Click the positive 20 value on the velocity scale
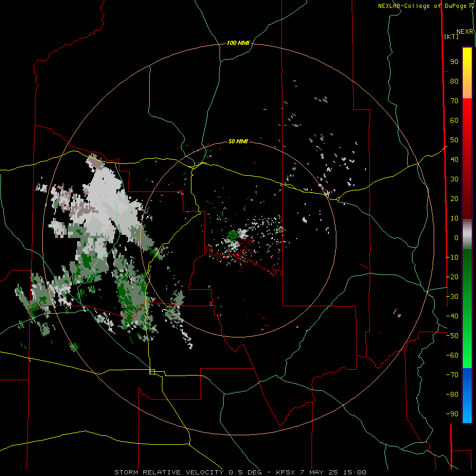The image size is (476, 476). (x=454, y=199)
